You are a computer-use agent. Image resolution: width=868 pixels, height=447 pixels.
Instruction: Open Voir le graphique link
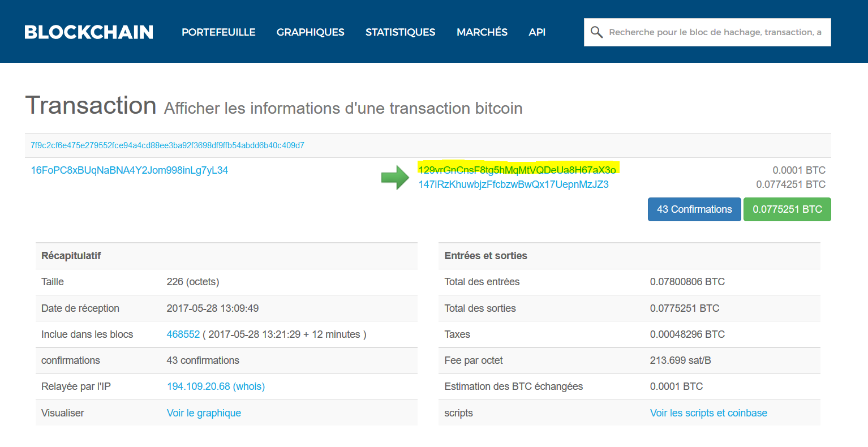click(x=204, y=413)
